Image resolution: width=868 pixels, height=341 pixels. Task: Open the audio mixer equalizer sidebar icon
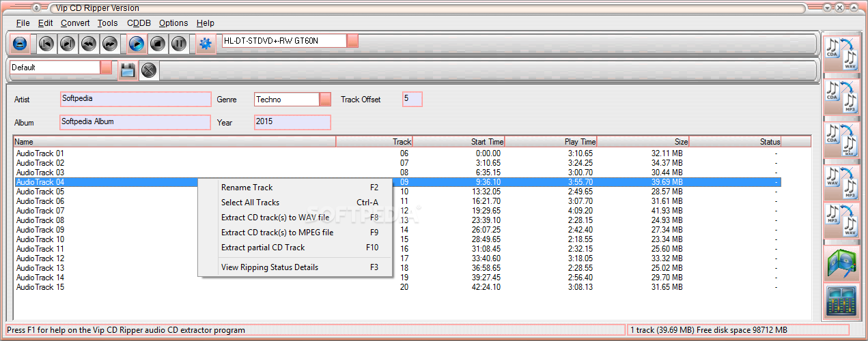coord(841,303)
